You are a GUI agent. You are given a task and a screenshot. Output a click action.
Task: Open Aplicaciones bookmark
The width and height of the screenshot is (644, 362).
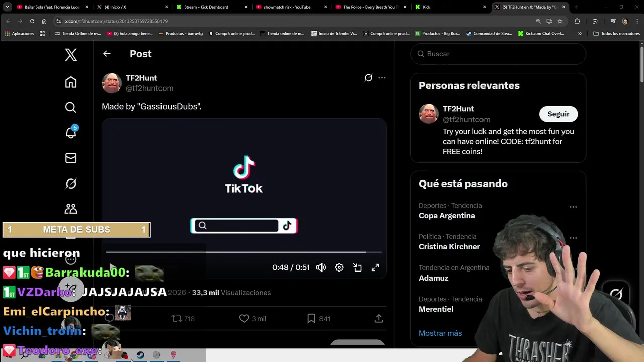click(20, 34)
